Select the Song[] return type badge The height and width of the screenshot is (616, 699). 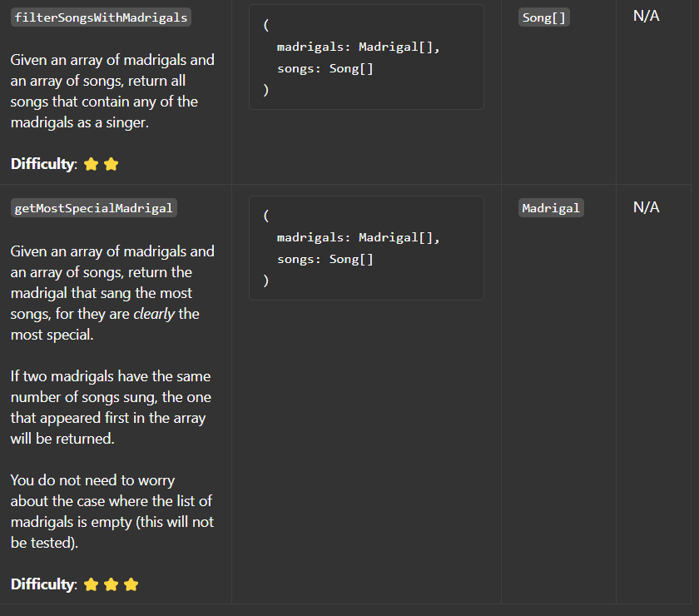tap(543, 17)
